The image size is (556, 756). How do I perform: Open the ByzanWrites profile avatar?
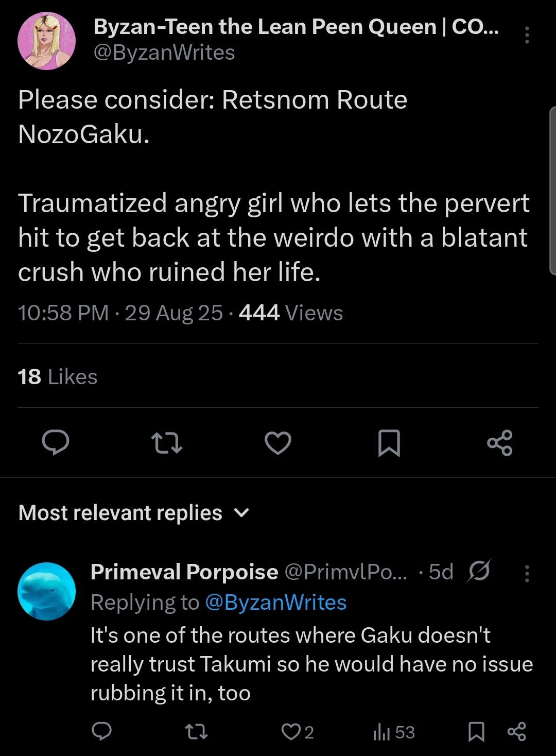click(46, 41)
